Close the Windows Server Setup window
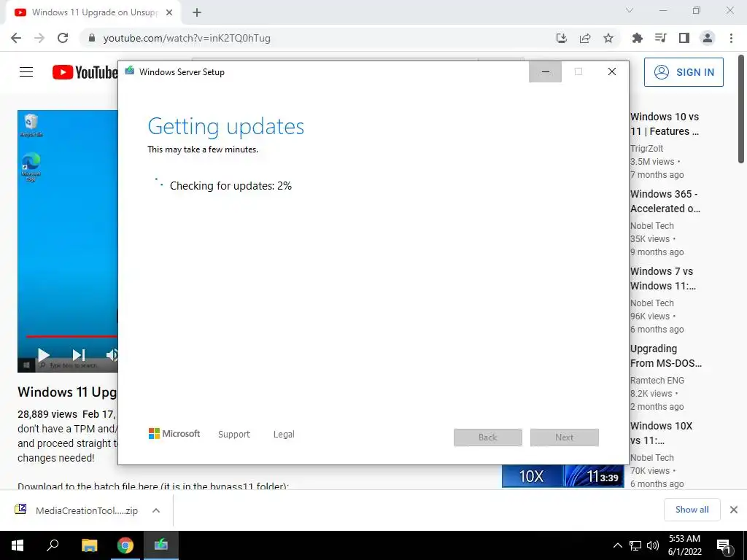 612,71
